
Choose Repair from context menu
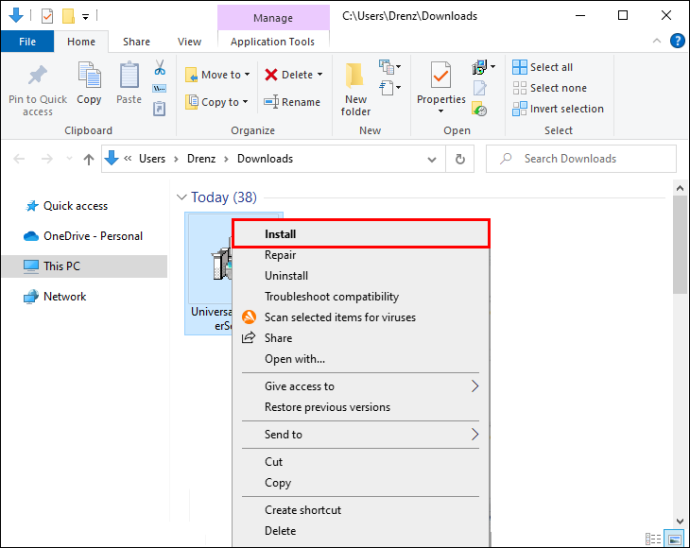click(x=360, y=255)
